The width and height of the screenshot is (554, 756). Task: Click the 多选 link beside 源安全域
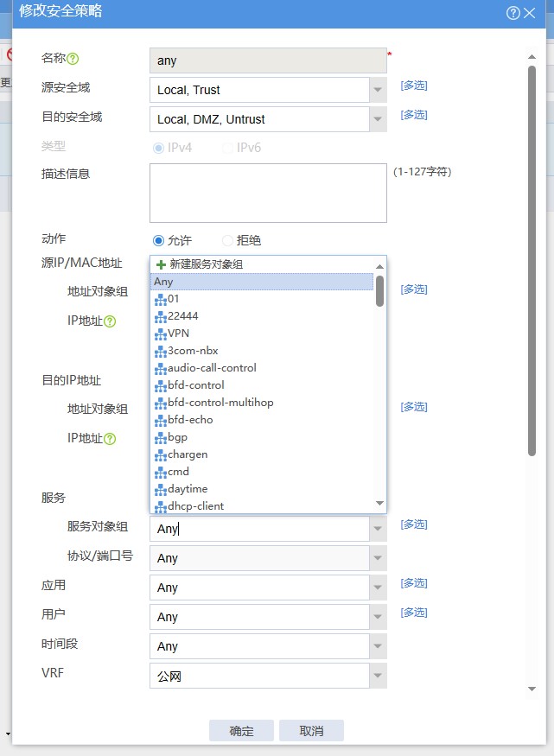(x=413, y=86)
